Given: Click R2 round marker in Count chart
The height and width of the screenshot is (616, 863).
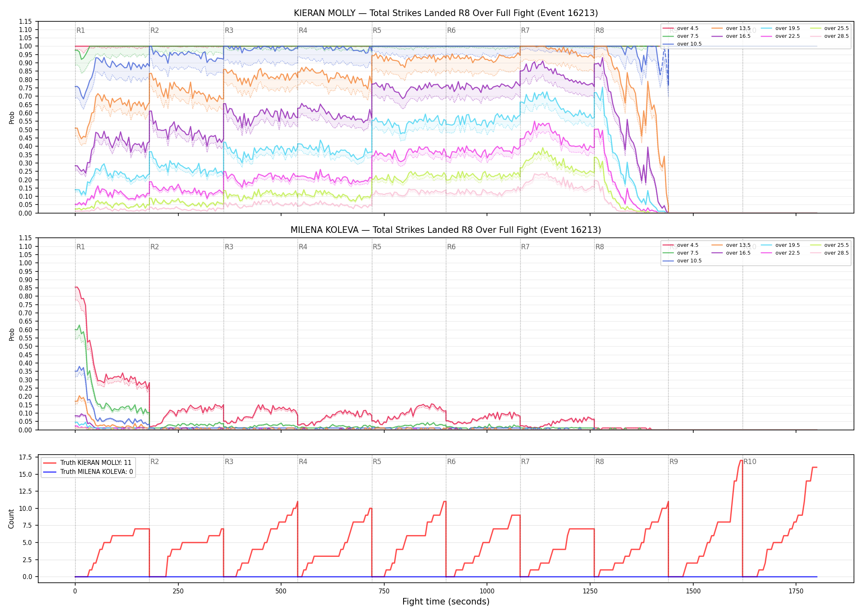Looking at the screenshot, I should pyautogui.click(x=155, y=462).
